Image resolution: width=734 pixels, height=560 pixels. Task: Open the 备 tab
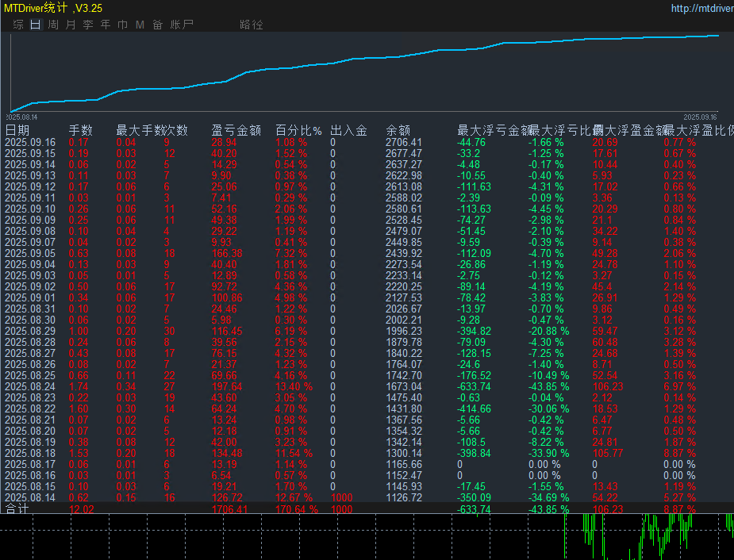(157, 25)
